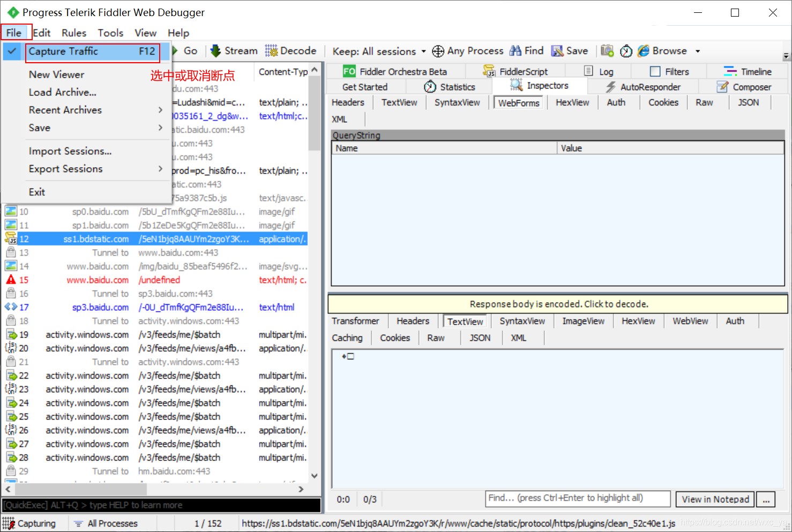Click the Any Process target icon

tap(438, 51)
